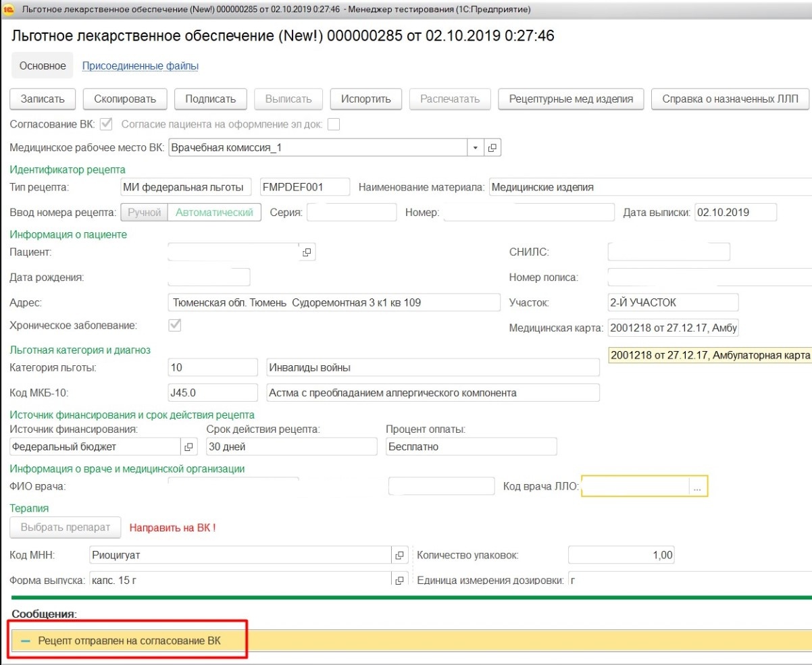Click the ellipsis button in Код врача ЛЛО
Screen dimensions: 812x665
tap(698, 486)
